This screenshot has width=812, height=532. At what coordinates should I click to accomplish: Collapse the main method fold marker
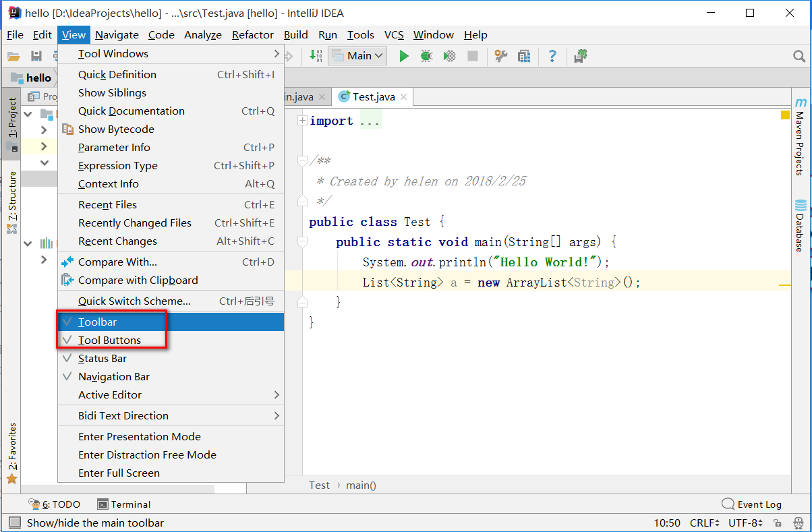302,241
